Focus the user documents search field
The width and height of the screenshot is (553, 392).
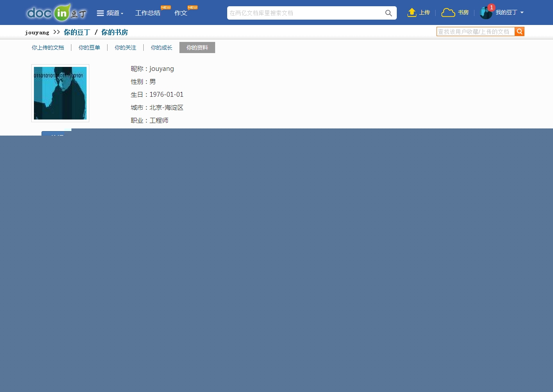(x=475, y=32)
